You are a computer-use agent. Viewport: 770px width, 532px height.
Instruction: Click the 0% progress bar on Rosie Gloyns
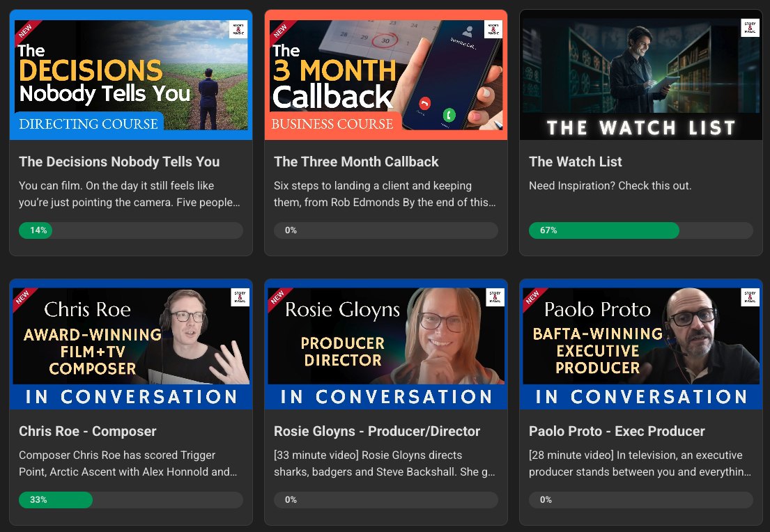[385, 499]
